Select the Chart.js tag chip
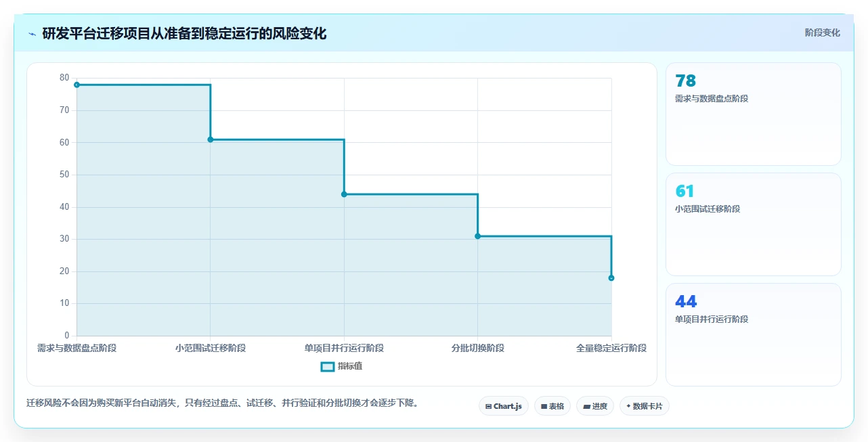The height and width of the screenshot is (442, 868). tap(504, 406)
